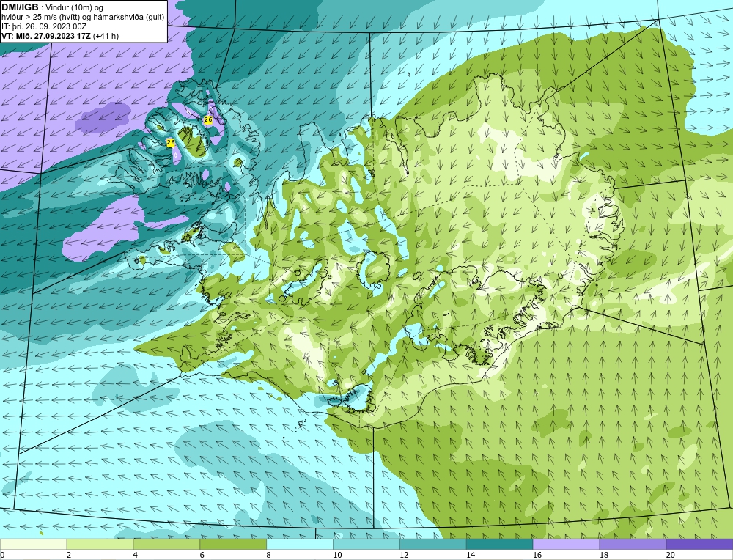Click the 'IT: þri. 26. 09. 2023 00Z' line
Image resolution: width=733 pixels, height=560 pixels.
tap(44, 26)
